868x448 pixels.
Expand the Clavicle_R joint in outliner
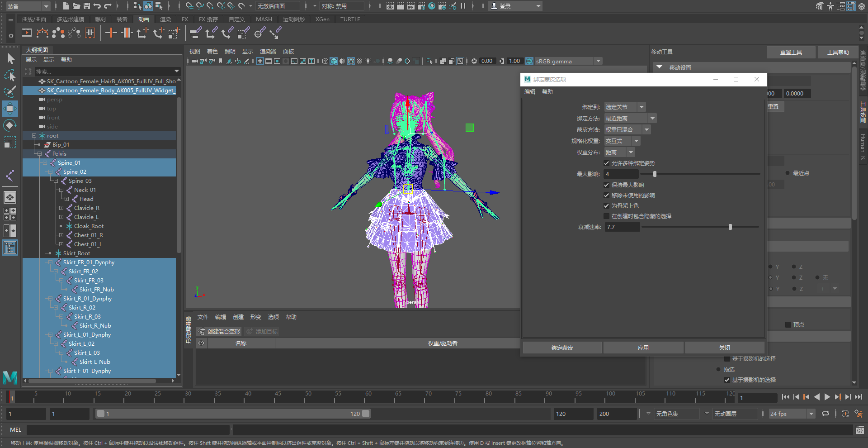click(x=61, y=208)
